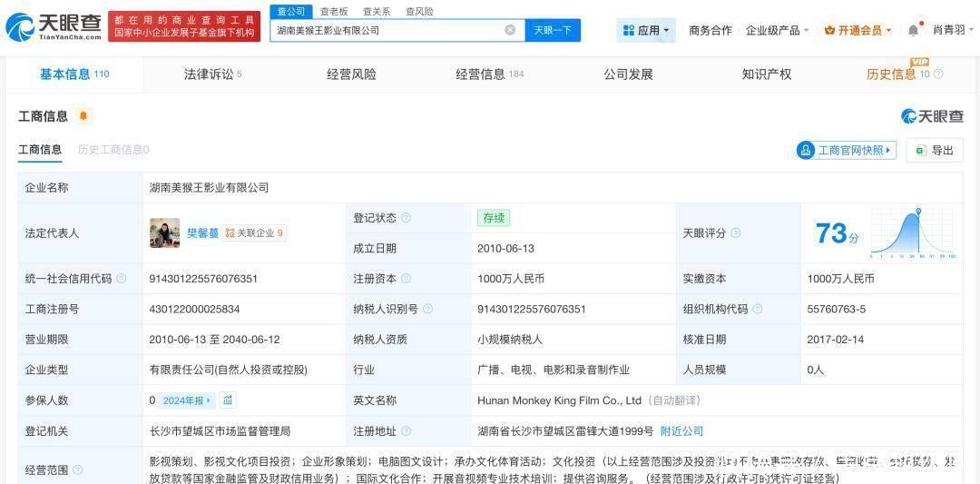Open the 附近公司 nearby companies link
980x484 pixels.
[681, 430]
